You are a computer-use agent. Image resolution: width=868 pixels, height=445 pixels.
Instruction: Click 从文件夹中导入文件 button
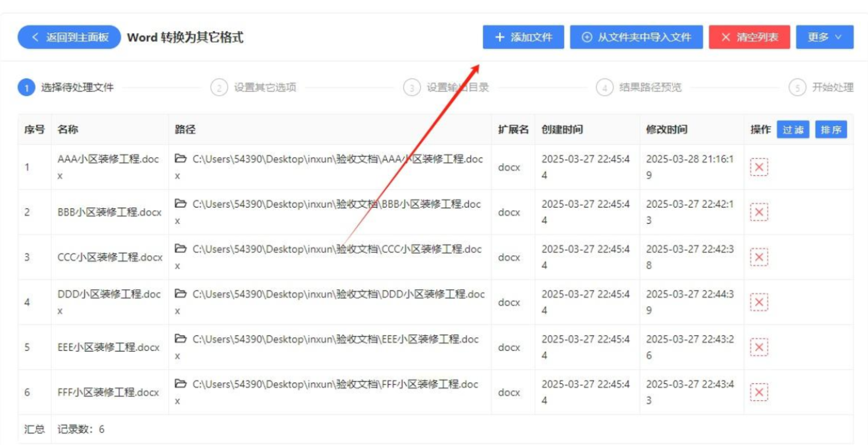pos(636,37)
